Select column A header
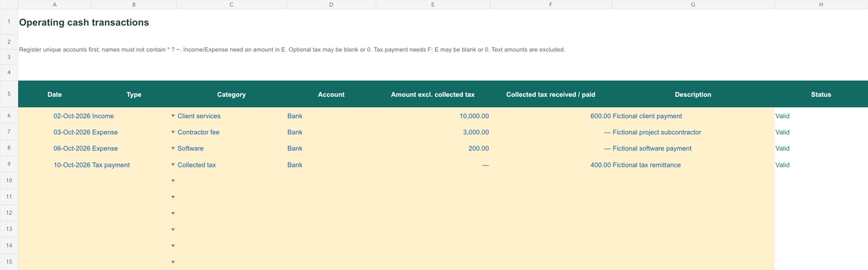This screenshot has width=868, height=270. (54, 4)
